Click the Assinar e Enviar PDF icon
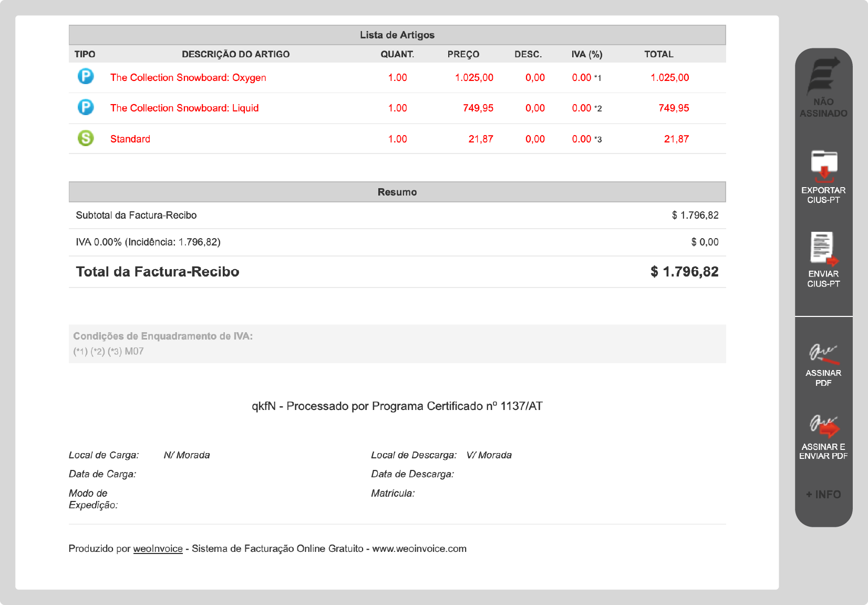Image resolution: width=868 pixels, height=605 pixels. (x=823, y=426)
